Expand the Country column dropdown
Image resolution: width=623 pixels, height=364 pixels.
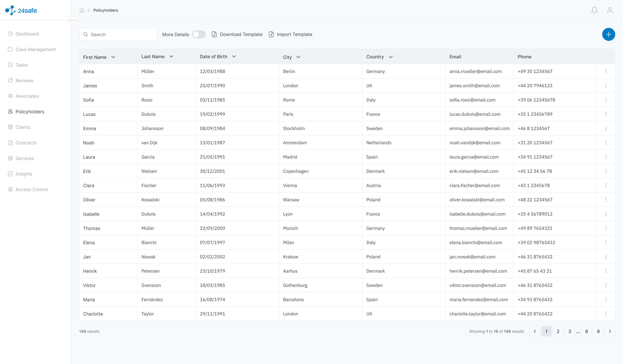391,57
